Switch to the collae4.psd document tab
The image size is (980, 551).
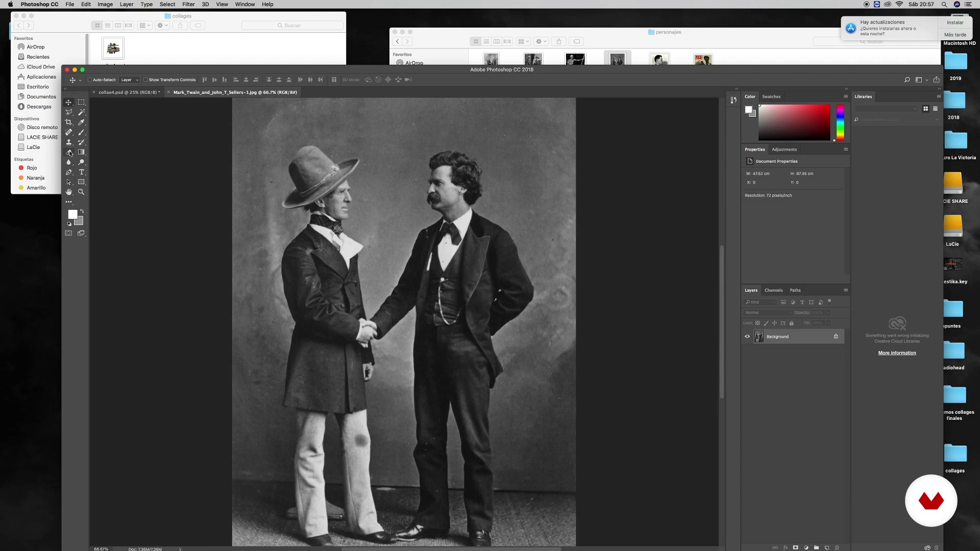point(129,92)
